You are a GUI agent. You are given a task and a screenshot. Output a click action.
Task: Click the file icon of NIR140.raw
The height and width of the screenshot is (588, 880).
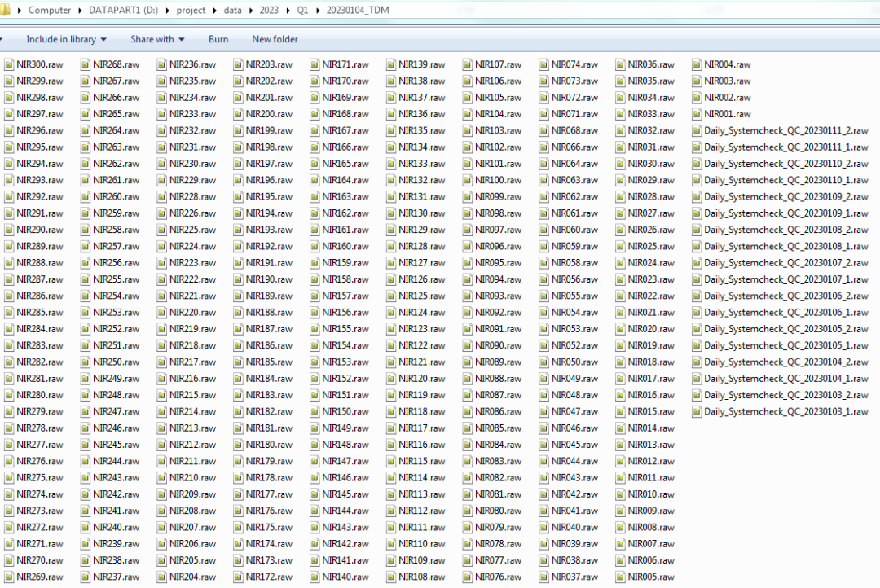315,577
